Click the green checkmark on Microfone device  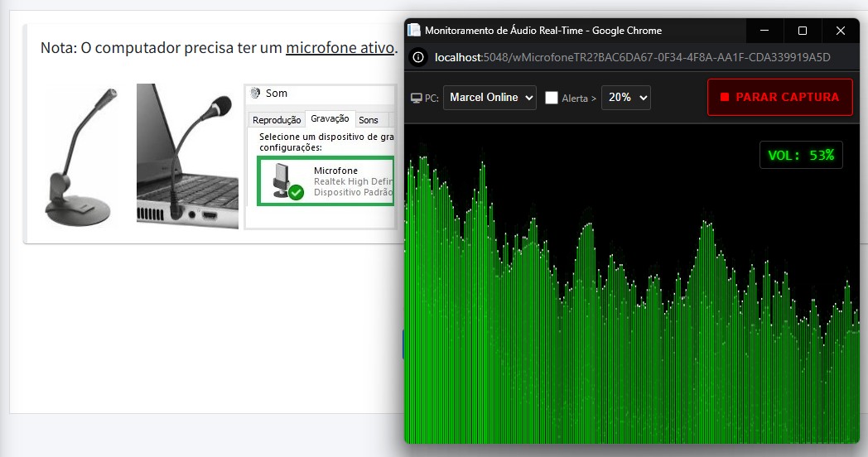coord(296,193)
